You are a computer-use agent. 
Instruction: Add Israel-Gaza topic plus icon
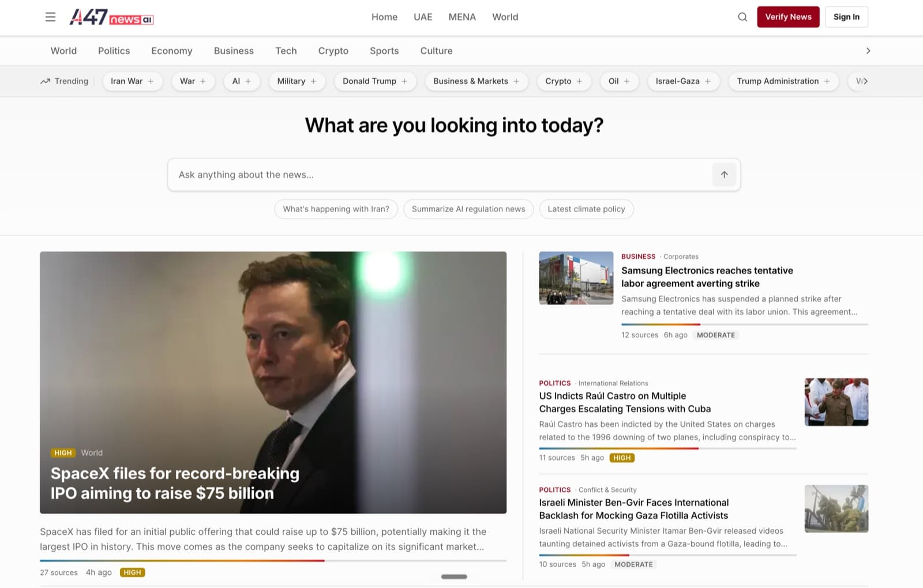708,81
